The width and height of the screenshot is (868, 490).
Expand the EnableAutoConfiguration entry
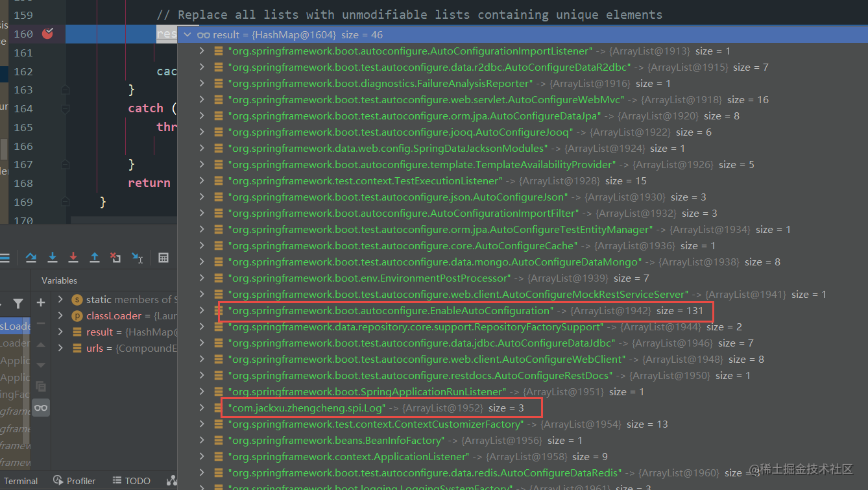coord(202,310)
